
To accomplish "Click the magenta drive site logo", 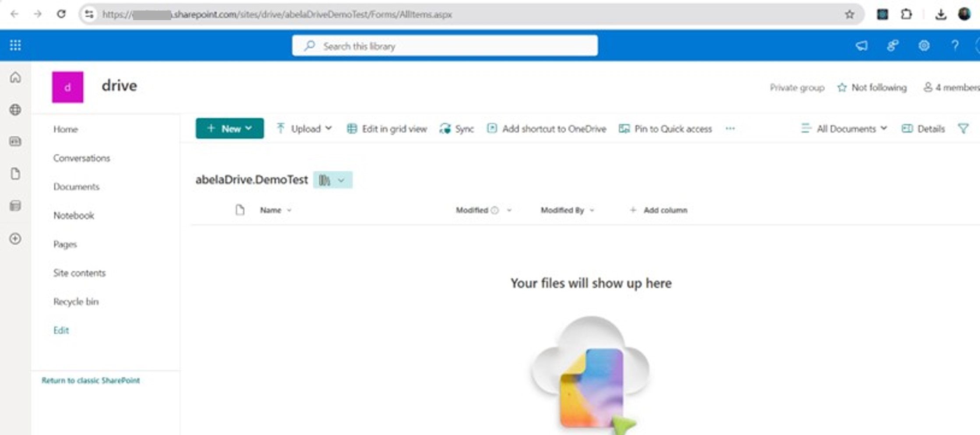I will tap(67, 87).
